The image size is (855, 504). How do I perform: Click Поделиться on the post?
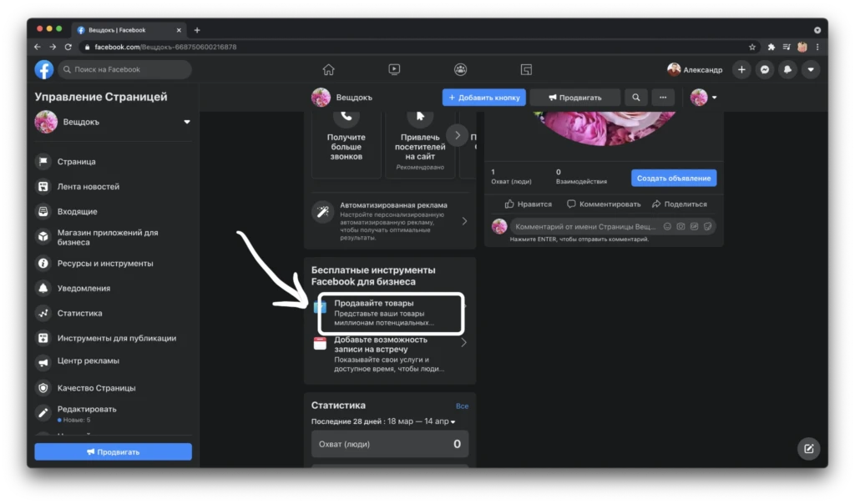click(x=680, y=204)
